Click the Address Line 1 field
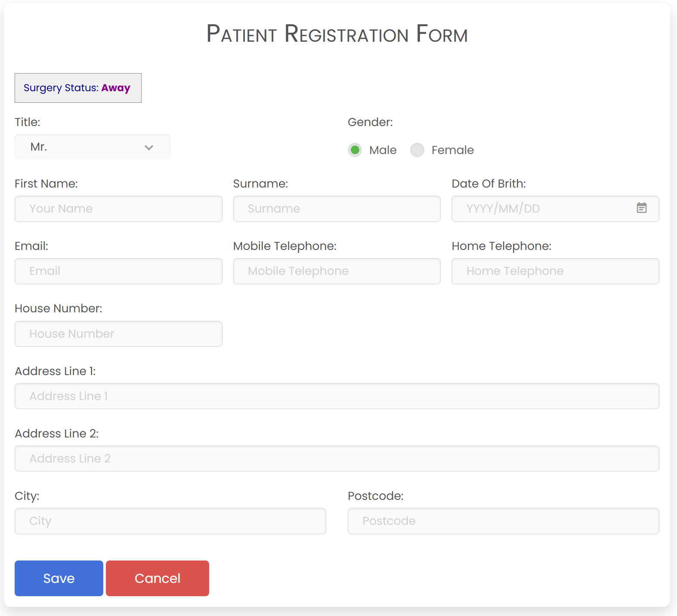Viewport: 677px width, 616px height. click(x=337, y=396)
